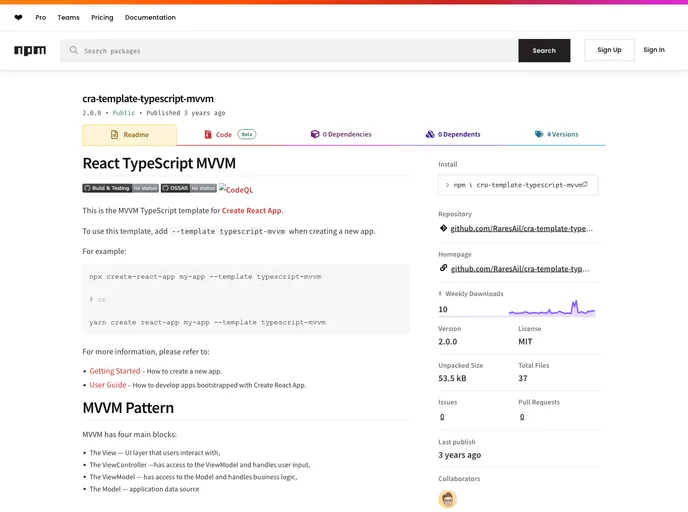Click the Search button
The image size is (688, 512).
click(x=544, y=50)
